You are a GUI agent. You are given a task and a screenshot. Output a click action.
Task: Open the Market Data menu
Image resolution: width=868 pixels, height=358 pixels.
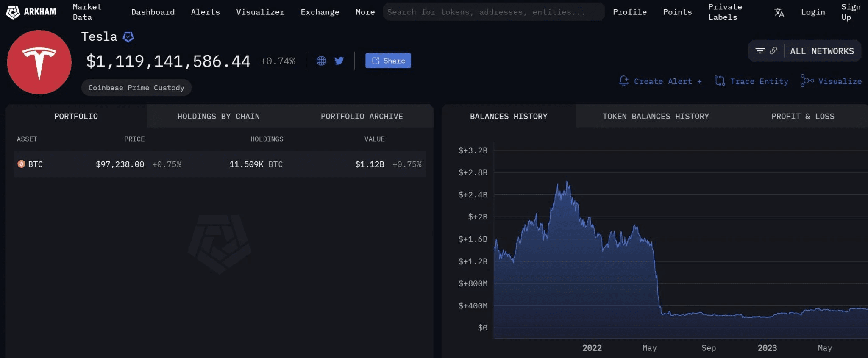87,12
